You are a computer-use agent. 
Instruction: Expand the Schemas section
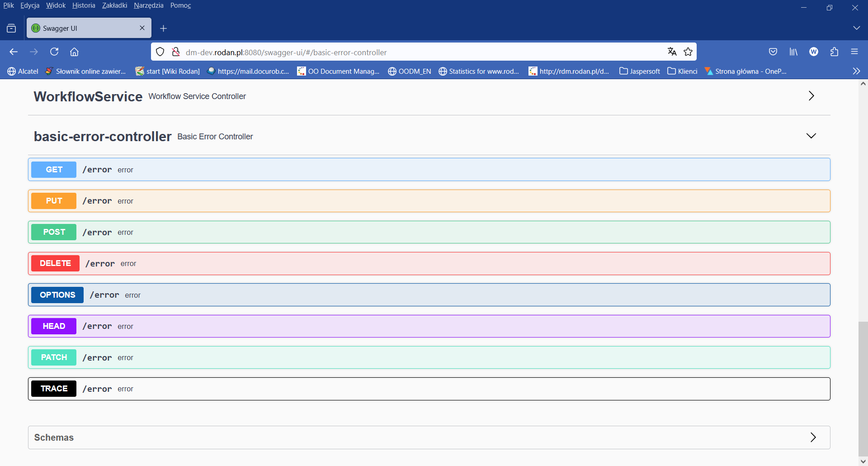click(813, 437)
